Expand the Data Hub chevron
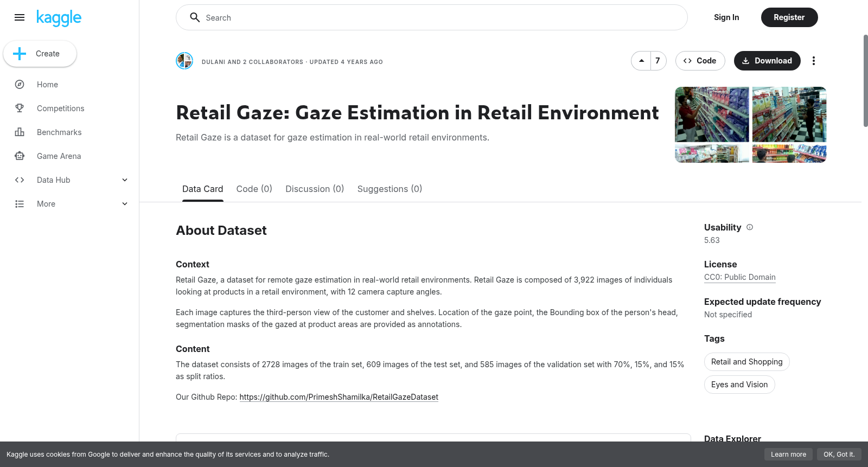 point(125,180)
